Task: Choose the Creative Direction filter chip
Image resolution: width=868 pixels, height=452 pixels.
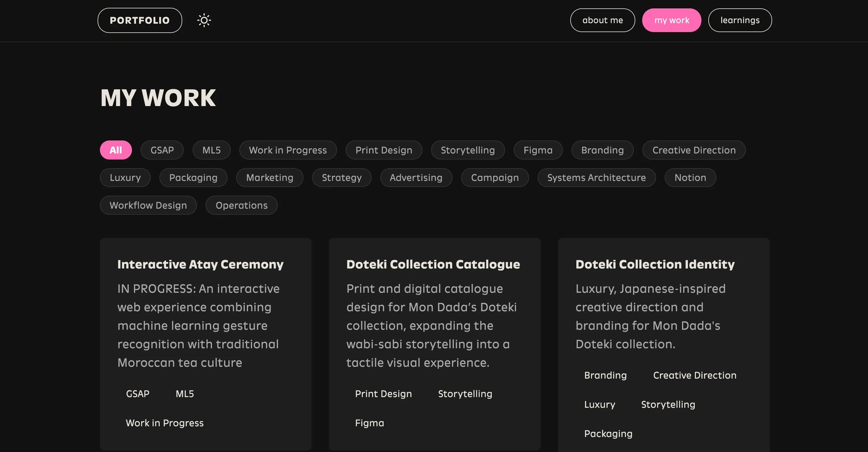Action: tap(694, 150)
